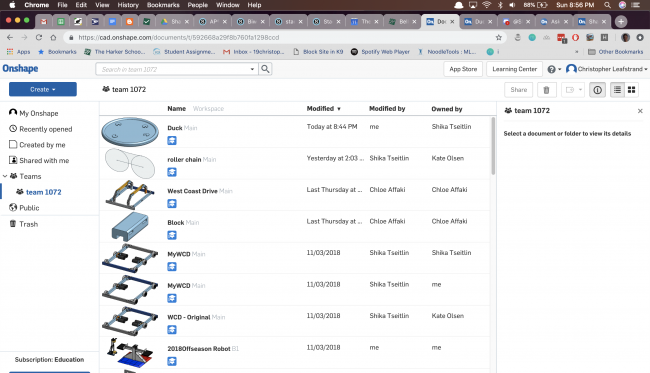650x373 pixels.
Task: Open the Gmail pinned tab
Action: 44,22
